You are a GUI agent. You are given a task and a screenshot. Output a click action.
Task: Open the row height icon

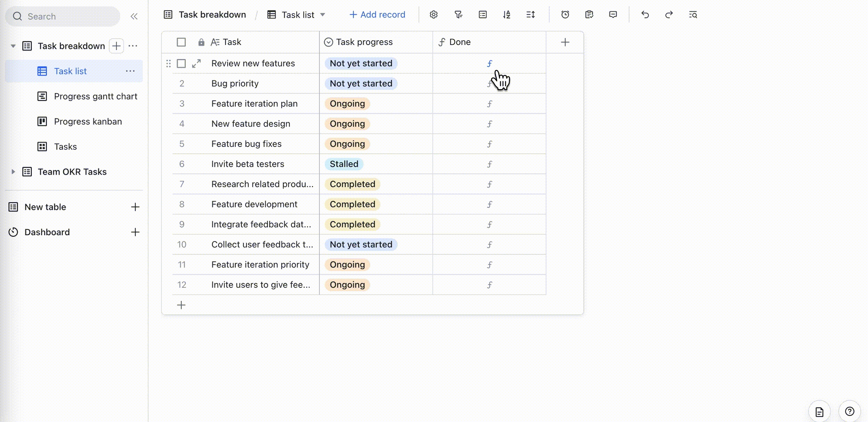pyautogui.click(x=531, y=15)
